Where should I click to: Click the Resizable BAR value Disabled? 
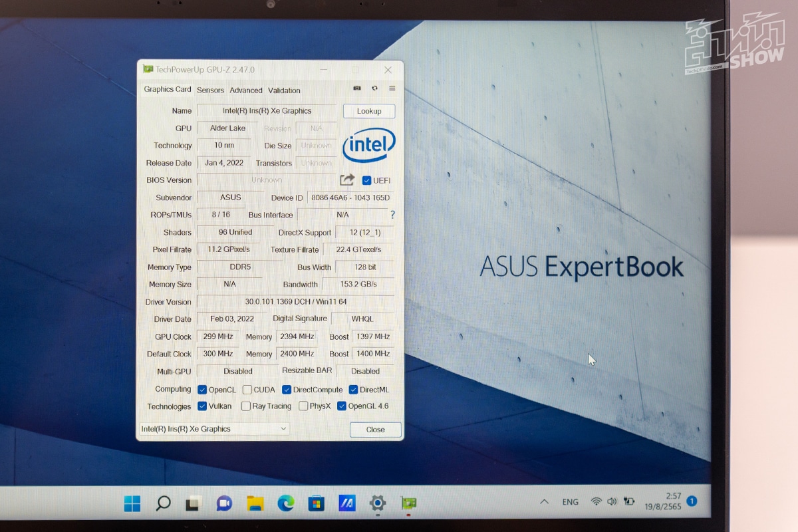(365, 371)
